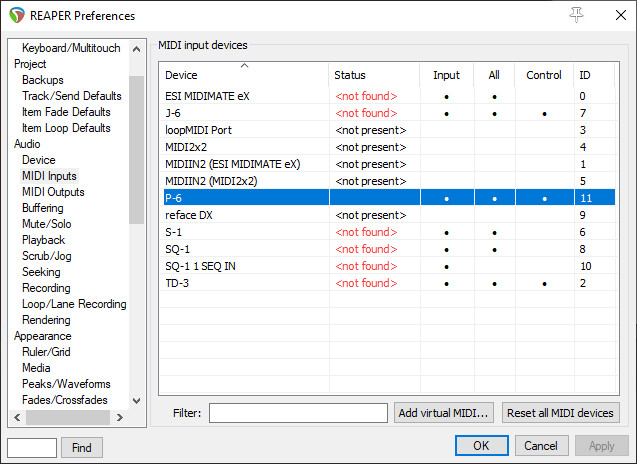Open Item Fade Defaults page
The width and height of the screenshot is (637, 464).
[x=66, y=112]
